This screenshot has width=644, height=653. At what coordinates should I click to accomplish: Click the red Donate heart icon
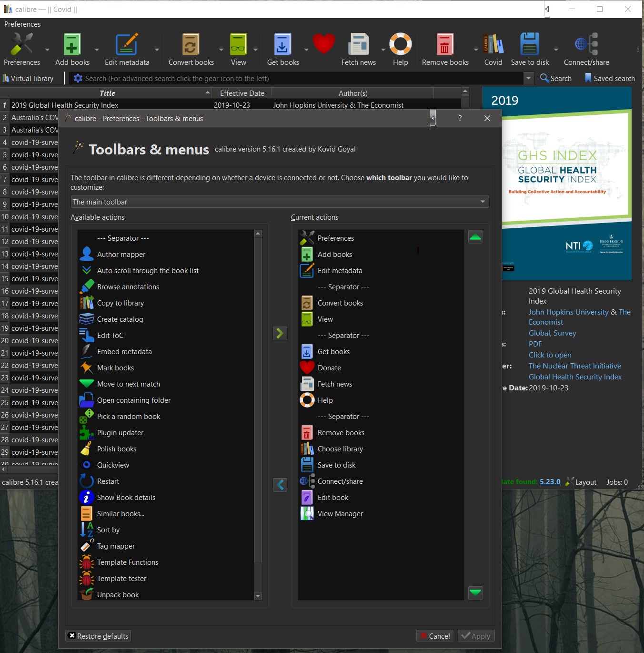coord(324,44)
